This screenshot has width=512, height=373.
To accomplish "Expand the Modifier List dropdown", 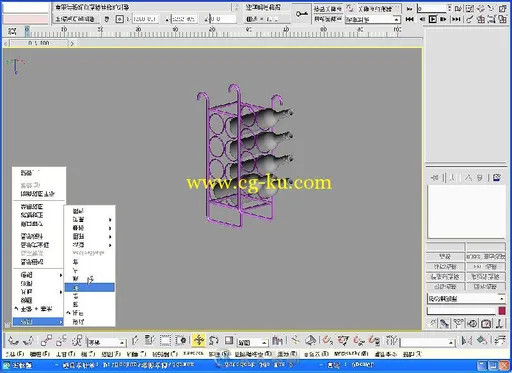I will pos(466,299).
